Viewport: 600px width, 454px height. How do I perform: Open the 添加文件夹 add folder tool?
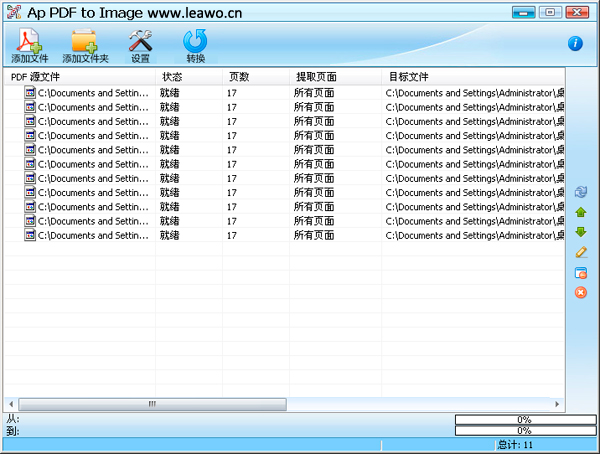click(x=85, y=46)
